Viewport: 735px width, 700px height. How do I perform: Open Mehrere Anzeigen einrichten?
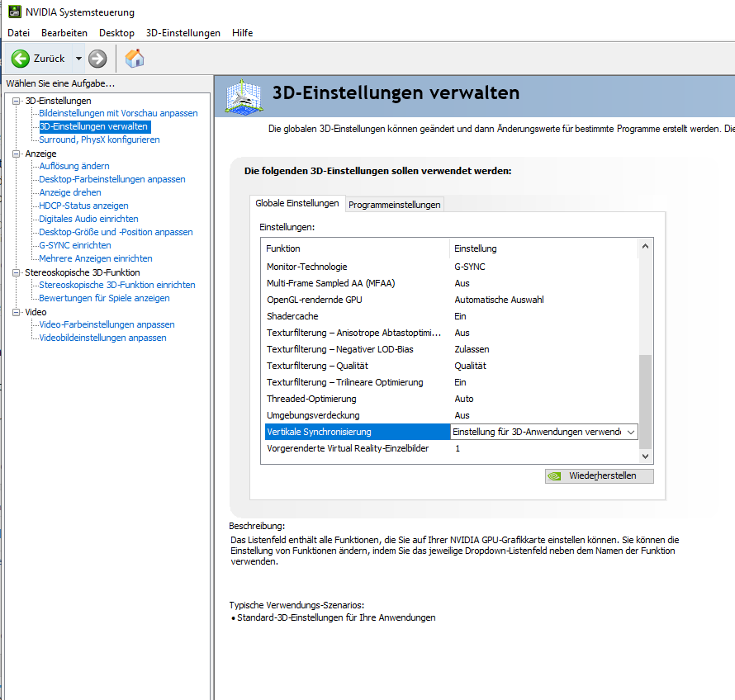96,258
